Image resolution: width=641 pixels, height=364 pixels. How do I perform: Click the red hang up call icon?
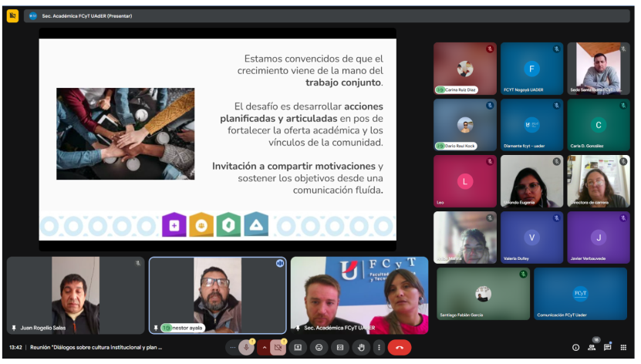pyautogui.click(x=399, y=348)
